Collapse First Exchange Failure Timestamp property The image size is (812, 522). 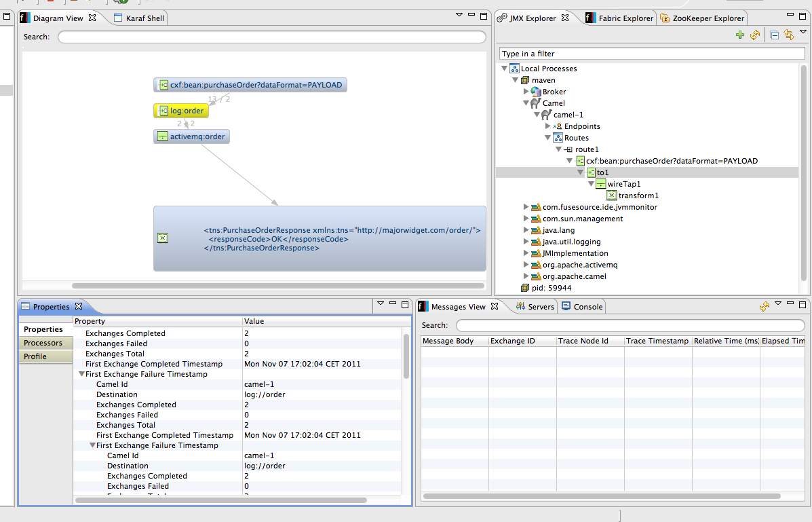tap(81, 374)
